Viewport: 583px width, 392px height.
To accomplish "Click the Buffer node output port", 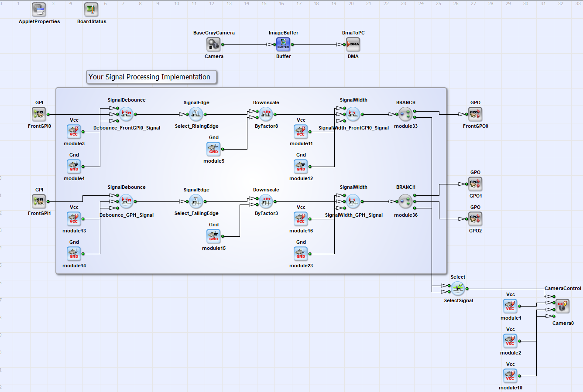I will [292, 44].
